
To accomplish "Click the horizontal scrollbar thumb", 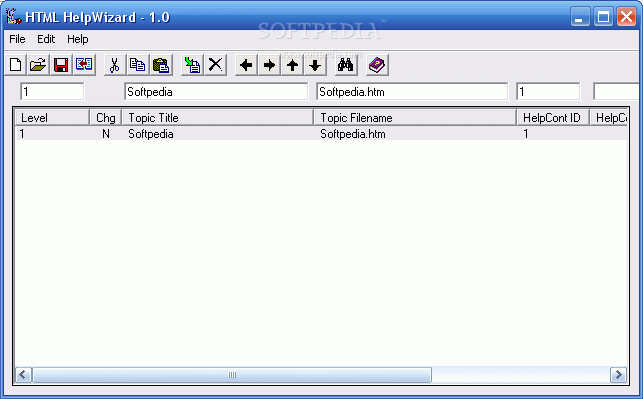I will click(232, 374).
